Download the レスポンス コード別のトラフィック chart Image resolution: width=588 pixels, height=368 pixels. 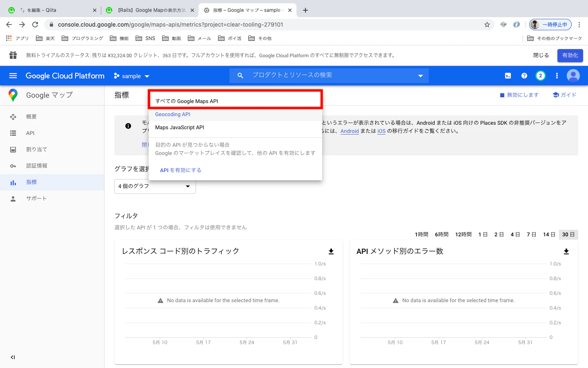coord(331,251)
